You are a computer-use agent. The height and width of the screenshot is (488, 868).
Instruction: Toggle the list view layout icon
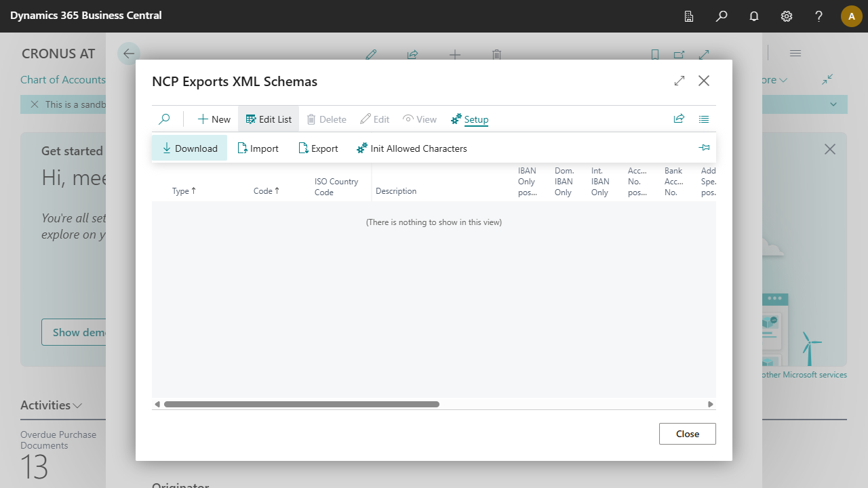pyautogui.click(x=704, y=119)
